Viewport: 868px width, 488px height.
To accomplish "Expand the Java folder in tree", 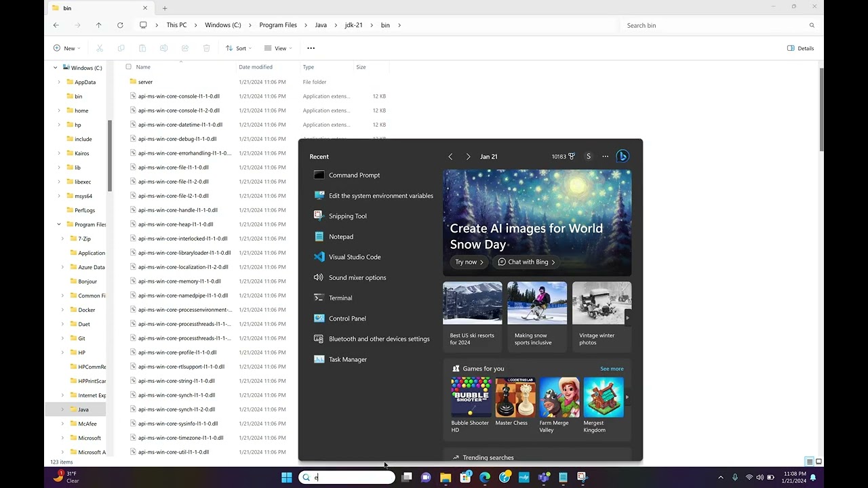I will click(x=62, y=409).
